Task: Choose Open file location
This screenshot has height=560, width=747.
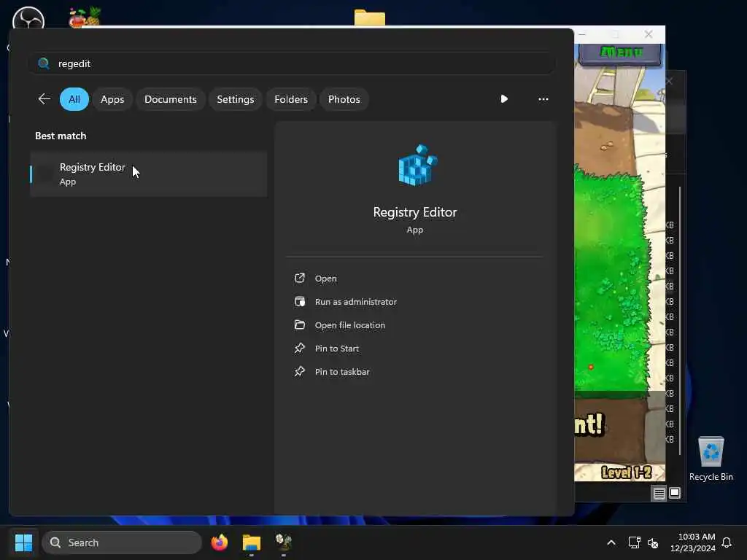Action: tap(350, 325)
